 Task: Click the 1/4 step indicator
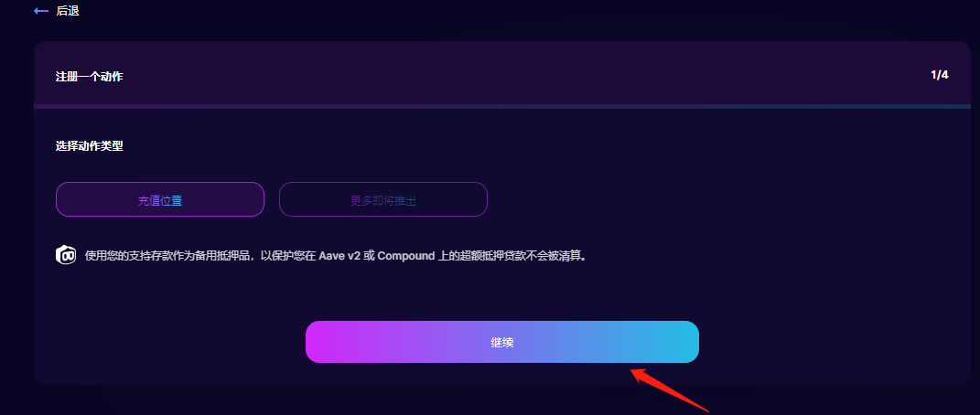[x=940, y=76]
